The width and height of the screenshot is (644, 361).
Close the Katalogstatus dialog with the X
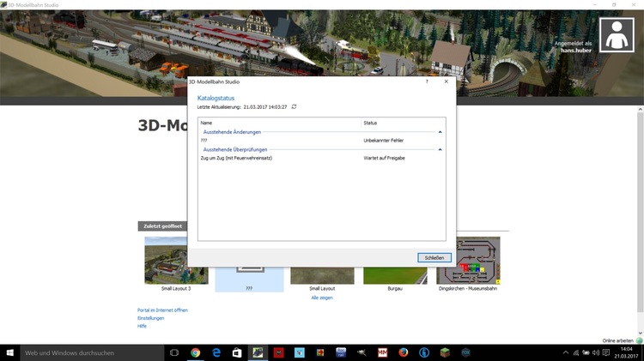tap(446, 81)
